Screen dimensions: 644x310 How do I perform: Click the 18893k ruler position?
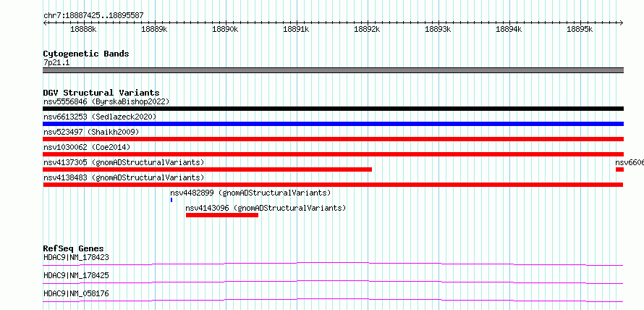pos(438,29)
